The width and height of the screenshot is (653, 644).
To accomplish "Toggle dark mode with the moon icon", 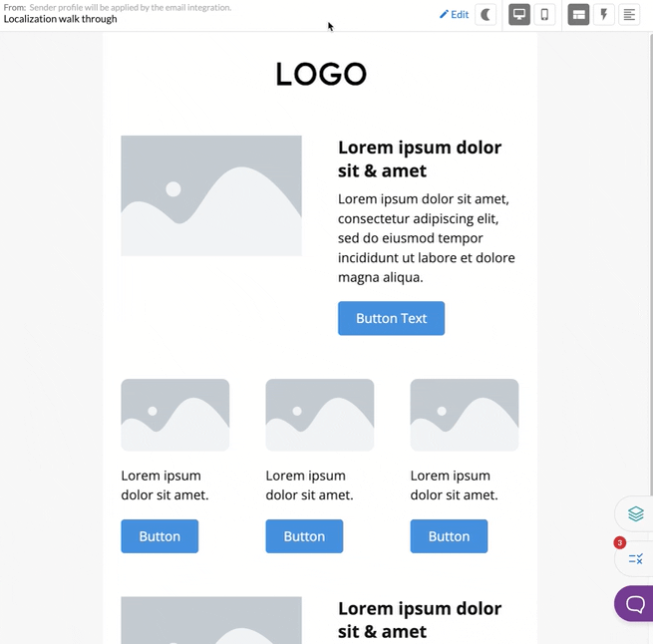I will [x=486, y=15].
